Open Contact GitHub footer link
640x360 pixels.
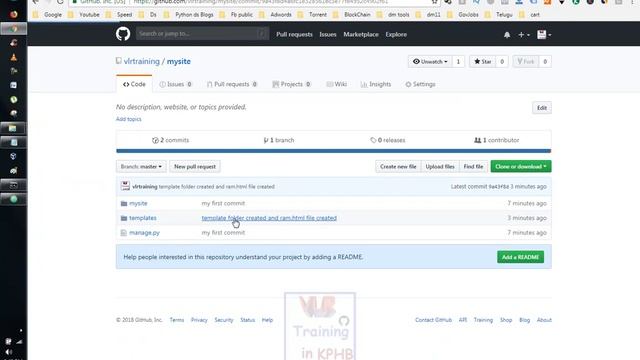pyautogui.click(x=433, y=320)
